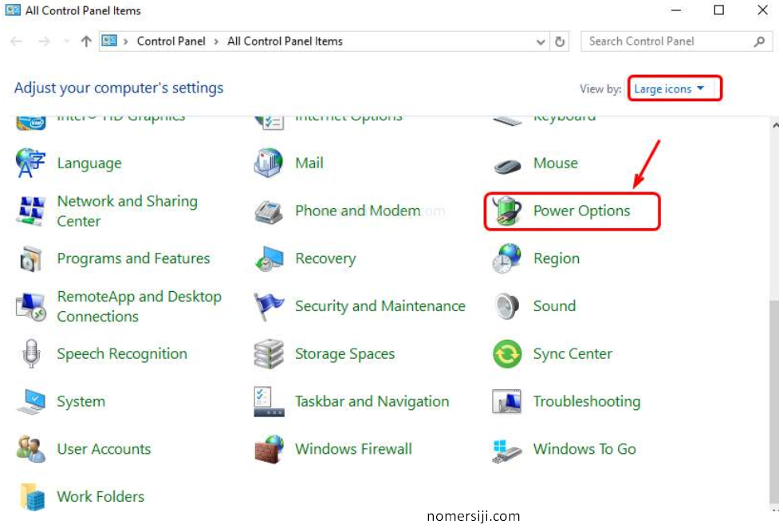Click the Taskbar and Navigation icon
The height and width of the screenshot is (532, 783).
269,402
